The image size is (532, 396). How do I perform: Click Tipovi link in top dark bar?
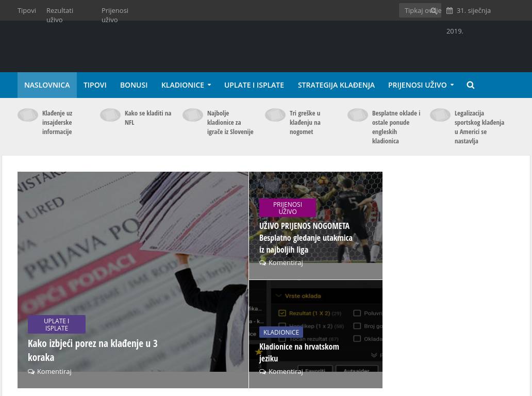point(27,10)
